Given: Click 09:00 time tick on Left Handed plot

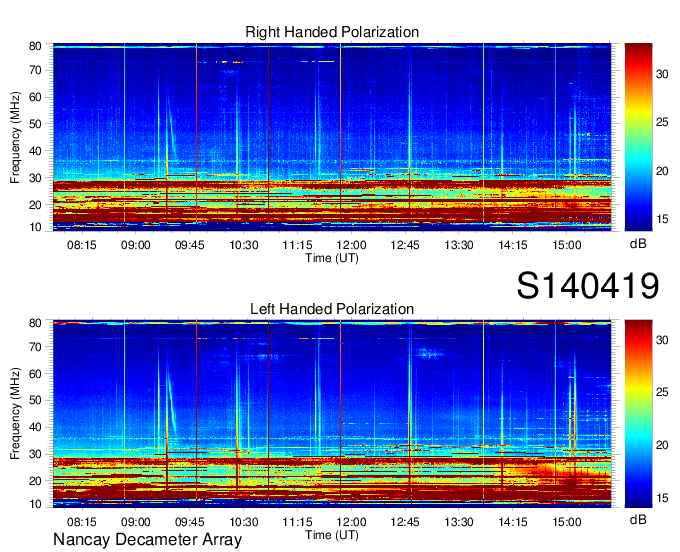Looking at the screenshot, I should (x=135, y=522).
